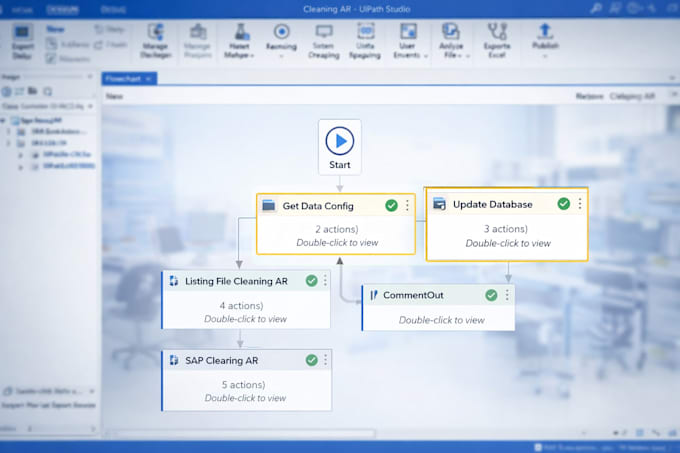Image resolution: width=680 pixels, height=453 pixels.
Task: Click the Recording circle icon in ribbon
Action: (x=281, y=32)
